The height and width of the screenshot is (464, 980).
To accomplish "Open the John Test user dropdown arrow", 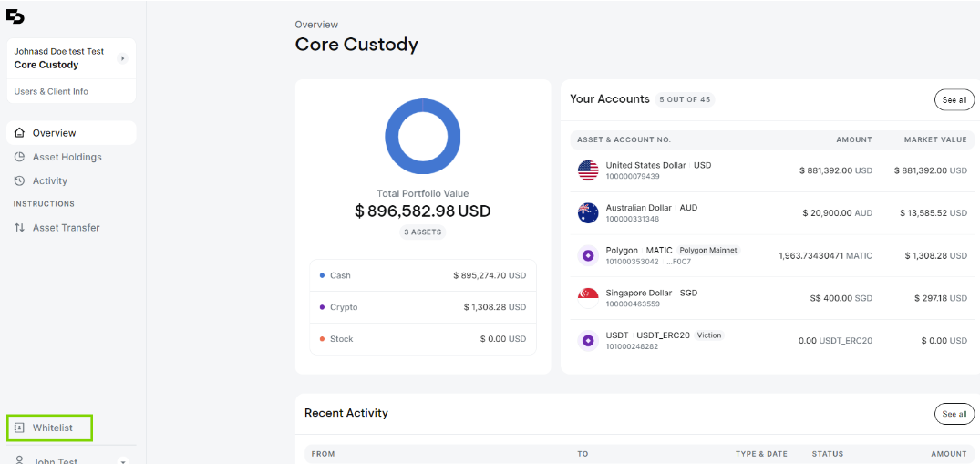I will [x=123, y=460].
